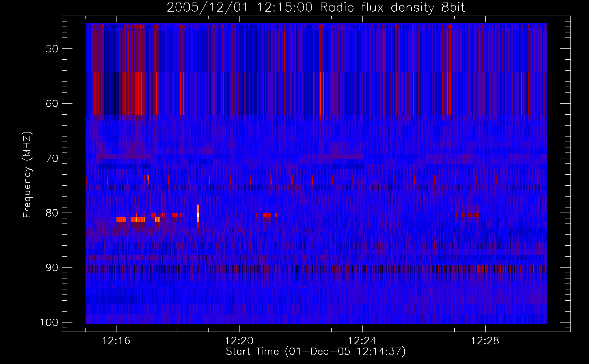This screenshot has height=364, width=589.
Task: Click the 12:20 time tick label
Action: [x=239, y=341]
